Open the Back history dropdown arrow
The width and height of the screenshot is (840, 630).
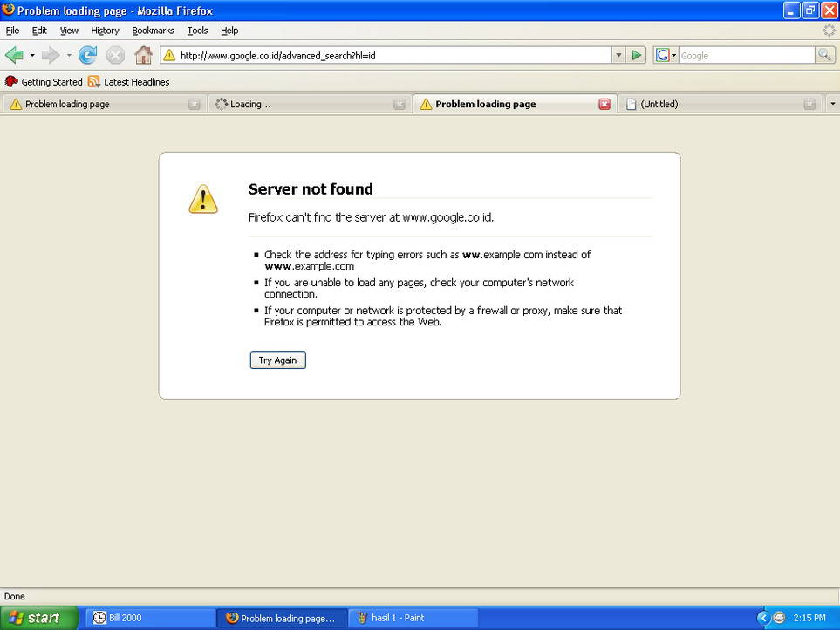click(32, 55)
